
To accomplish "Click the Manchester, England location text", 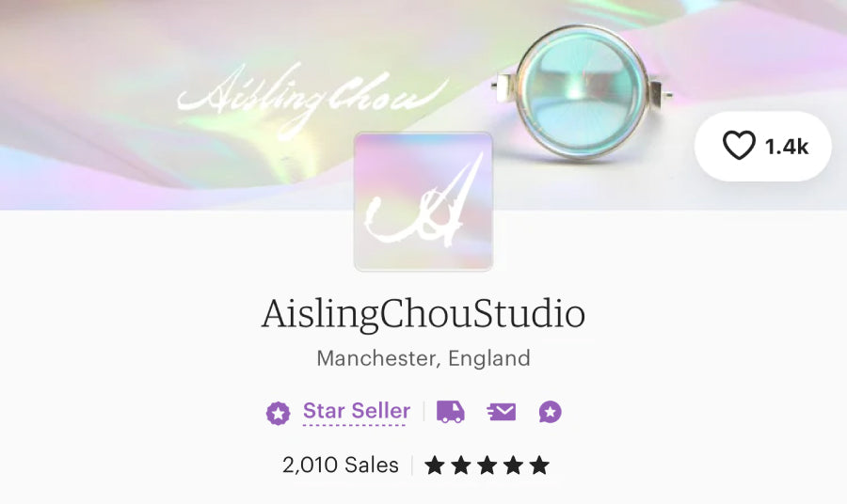I will (x=423, y=358).
